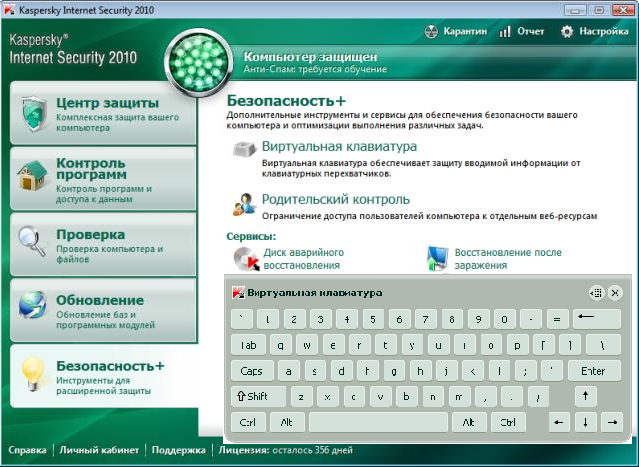Click the Backspace arrow key

(x=597, y=319)
